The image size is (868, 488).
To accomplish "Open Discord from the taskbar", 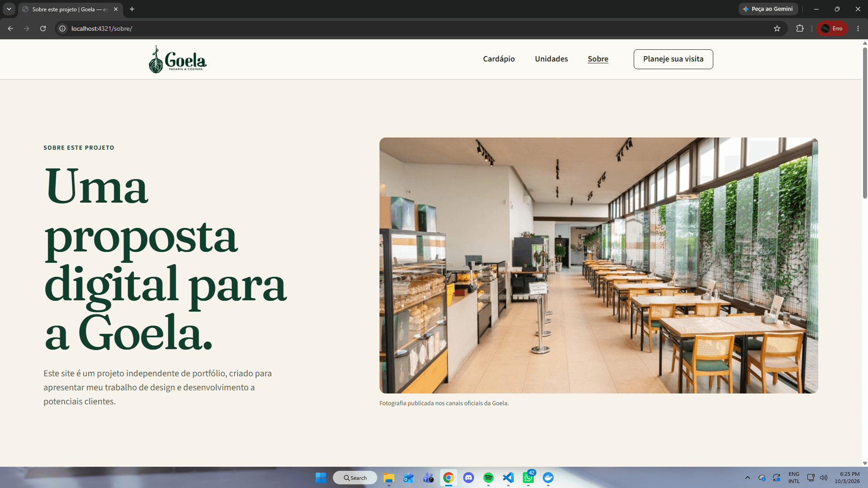I will point(469,478).
